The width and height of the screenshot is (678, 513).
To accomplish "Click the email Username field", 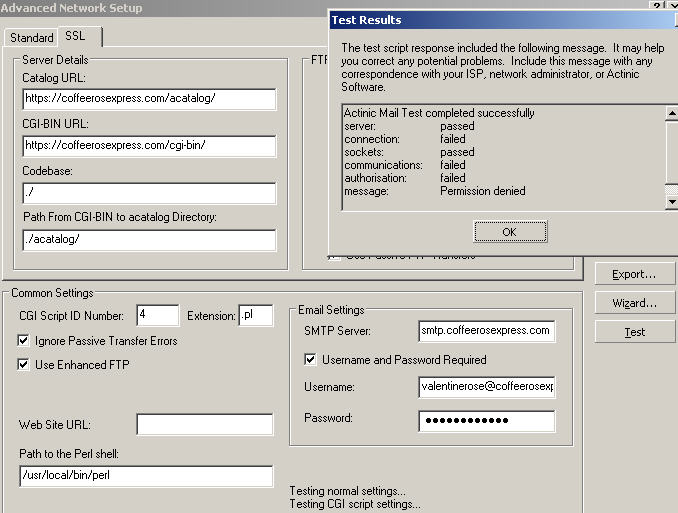I will tap(486, 387).
